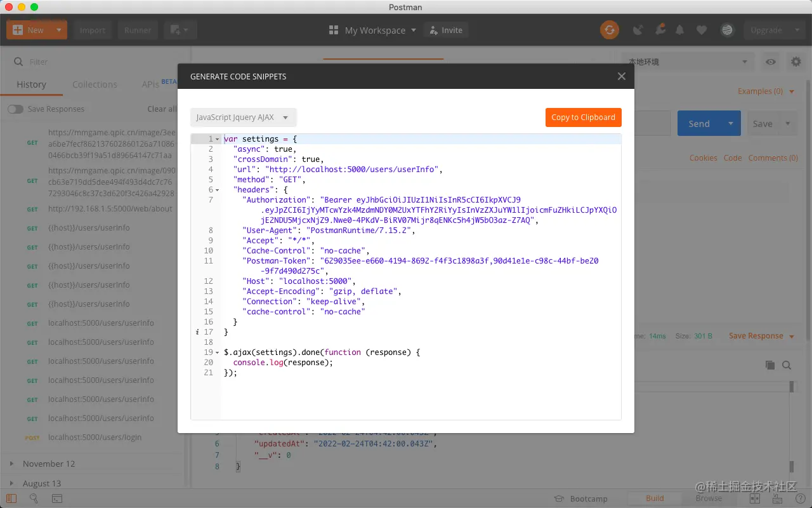Open the wrench settings icon in header
812x508 pixels.
660,30
